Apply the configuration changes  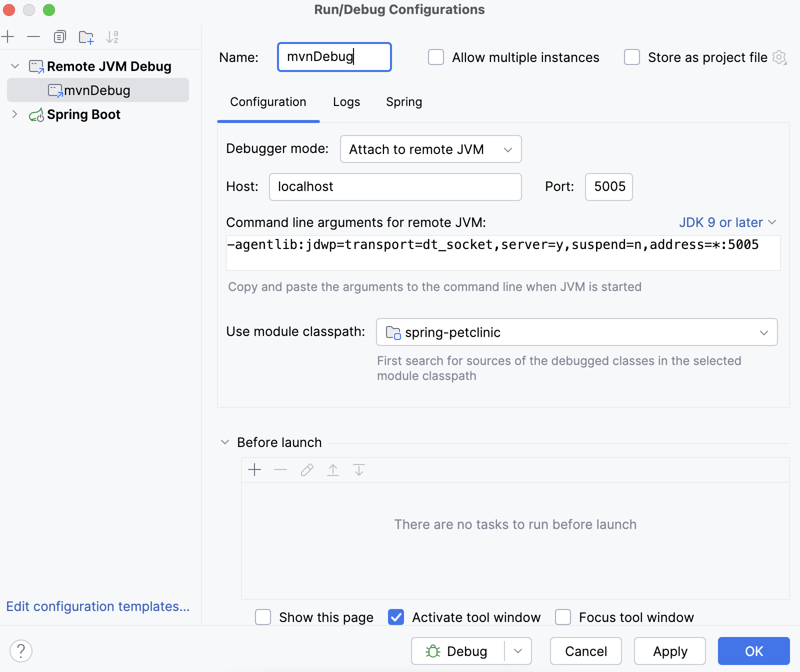coord(669,651)
